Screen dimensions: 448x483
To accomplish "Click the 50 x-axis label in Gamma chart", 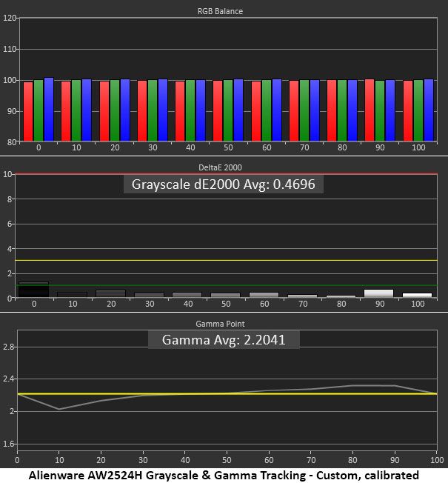I will point(227,460).
